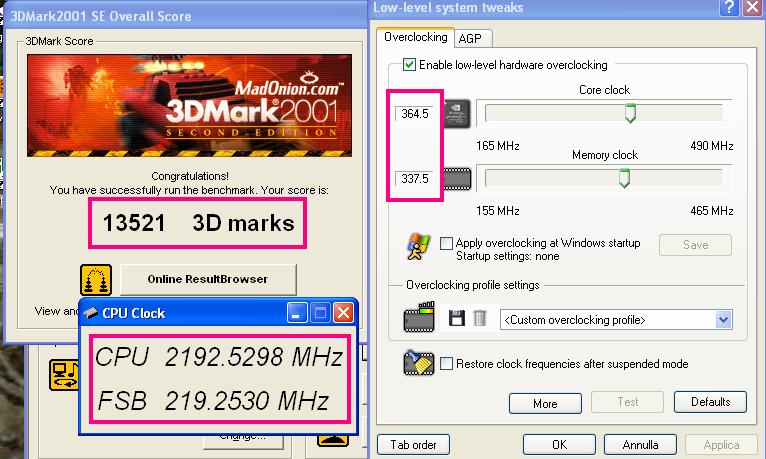Click the 155 MHz memory clock minimum label
The width and height of the screenshot is (766, 459).
(x=497, y=211)
